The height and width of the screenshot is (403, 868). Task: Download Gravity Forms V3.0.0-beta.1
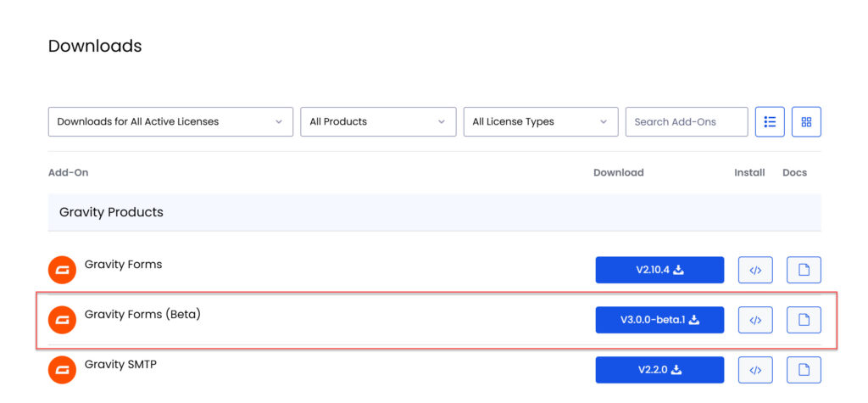pos(659,320)
